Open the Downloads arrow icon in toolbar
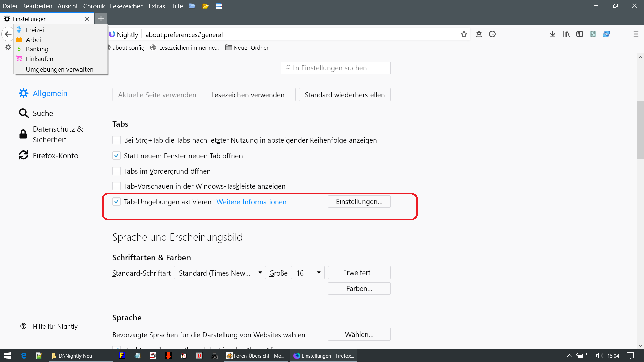The height and width of the screenshot is (362, 644). [x=553, y=34]
